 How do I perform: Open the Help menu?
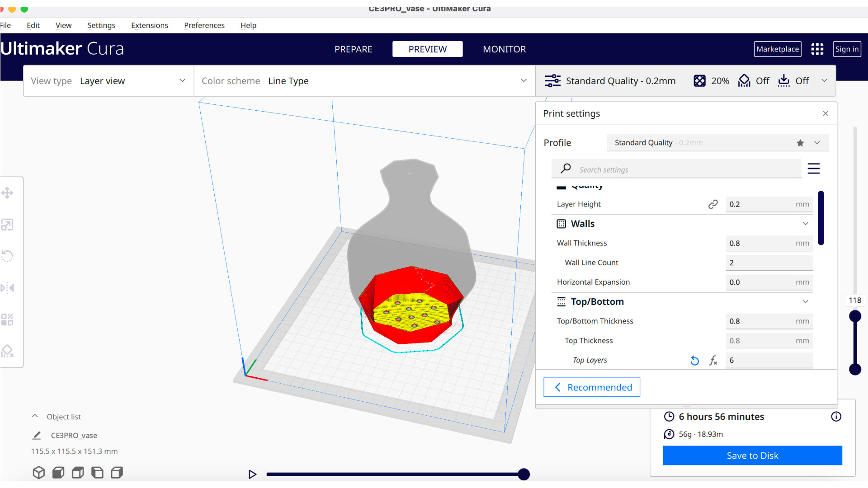248,25
